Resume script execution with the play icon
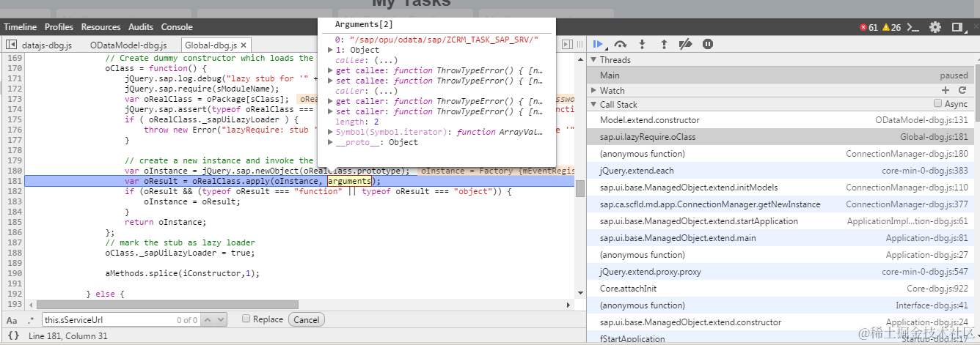The width and height of the screenshot is (980, 345). click(x=598, y=45)
